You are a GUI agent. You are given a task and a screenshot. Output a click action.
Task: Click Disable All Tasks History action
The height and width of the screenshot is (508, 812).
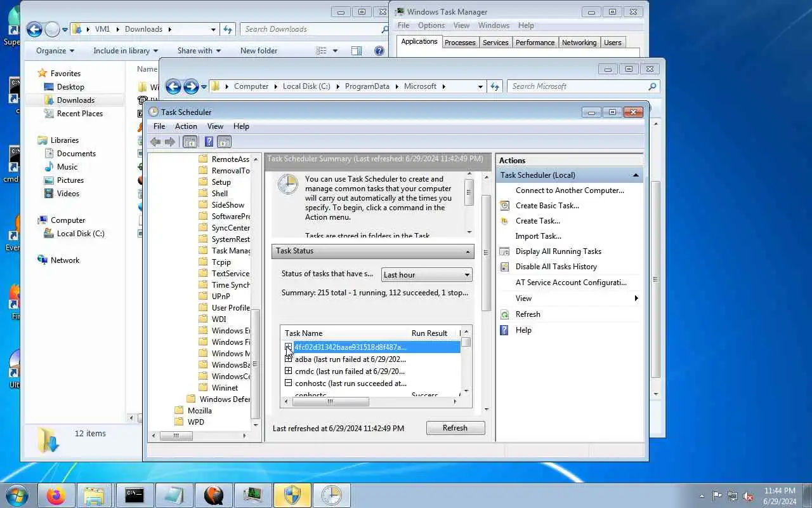click(556, 267)
